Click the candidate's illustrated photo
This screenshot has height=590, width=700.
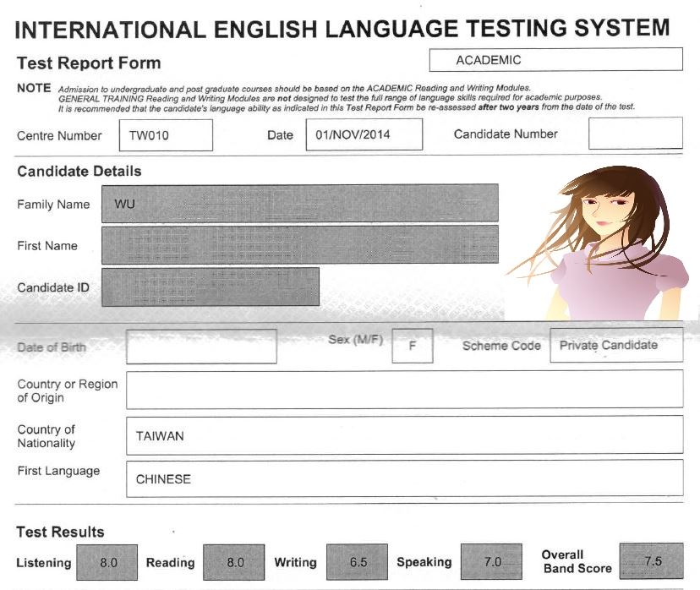coord(599,243)
